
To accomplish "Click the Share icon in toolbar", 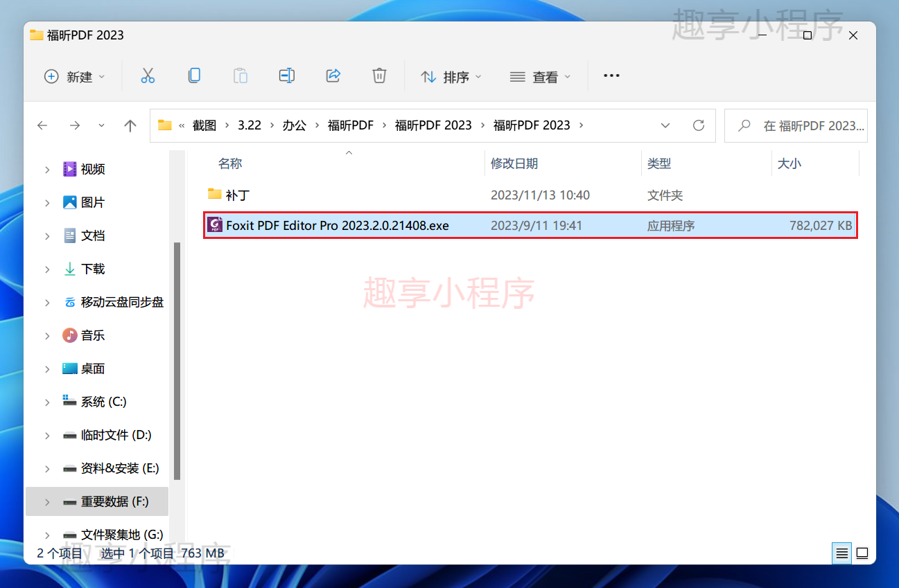I will coord(333,75).
